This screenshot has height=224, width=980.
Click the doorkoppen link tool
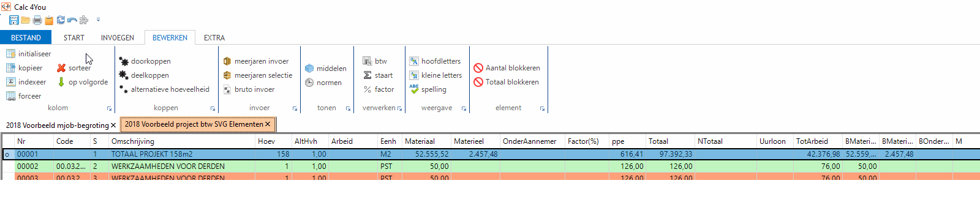point(145,61)
